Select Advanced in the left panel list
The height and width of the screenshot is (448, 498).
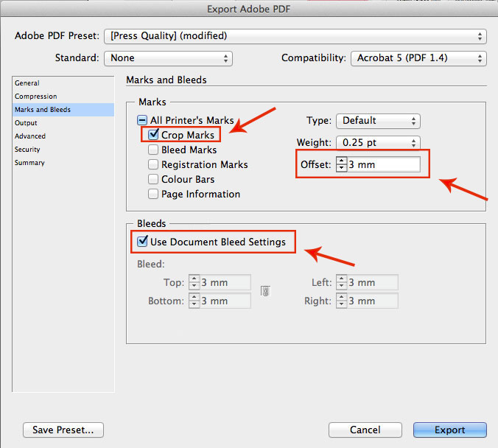pos(63,136)
